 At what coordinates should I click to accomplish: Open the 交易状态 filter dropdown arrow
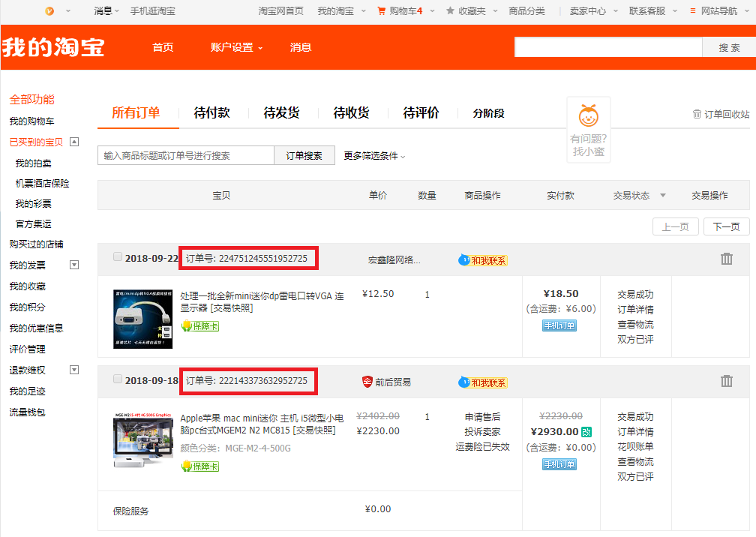pos(663,195)
